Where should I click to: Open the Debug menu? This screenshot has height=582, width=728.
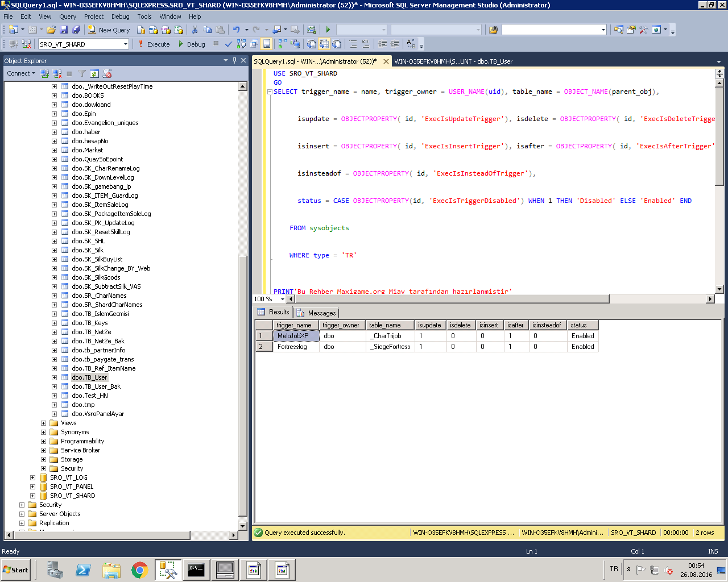(x=120, y=16)
